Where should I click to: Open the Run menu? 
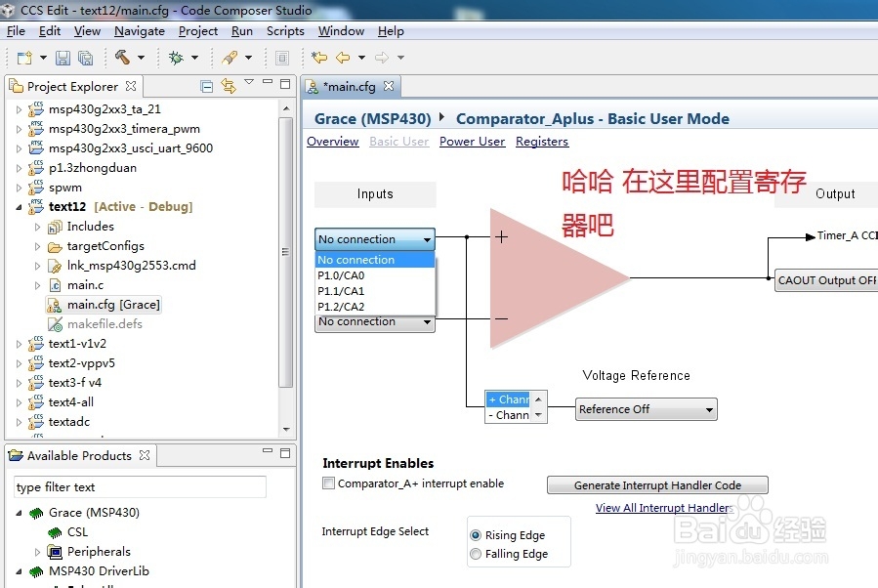pyautogui.click(x=242, y=31)
